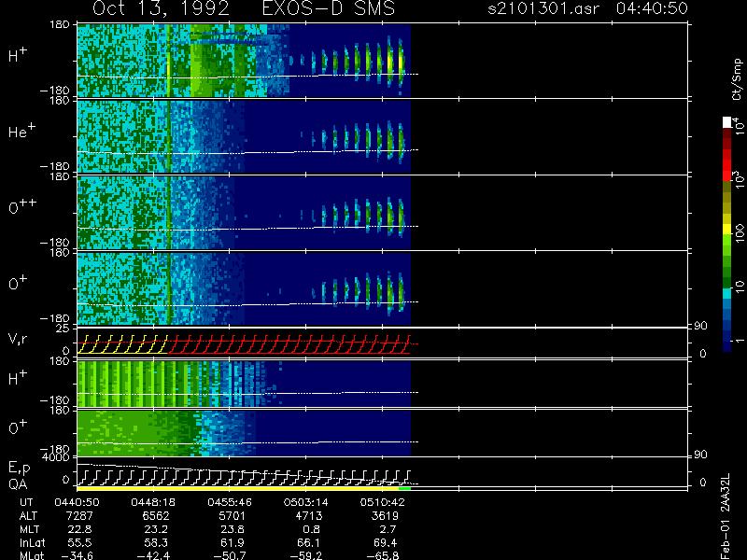
Task: Click the colorbar '100' tick label
Action: pos(739,233)
